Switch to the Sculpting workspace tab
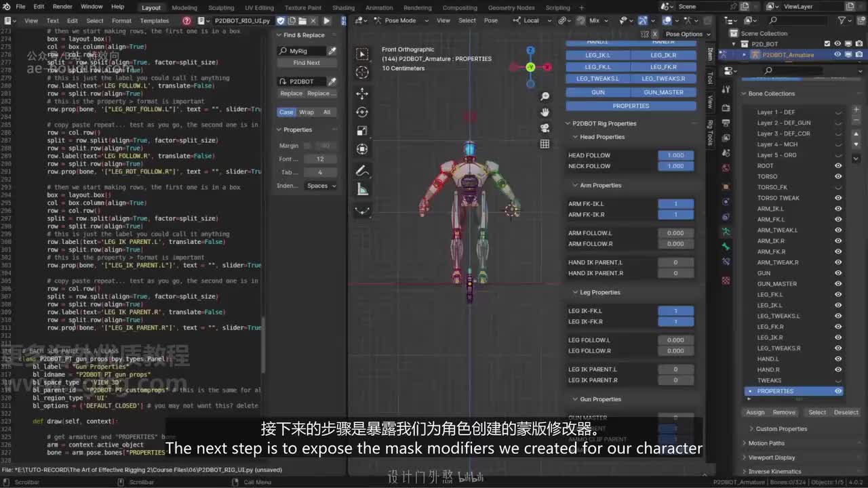The height and width of the screenshot is (488, 868). pos(221,7)
